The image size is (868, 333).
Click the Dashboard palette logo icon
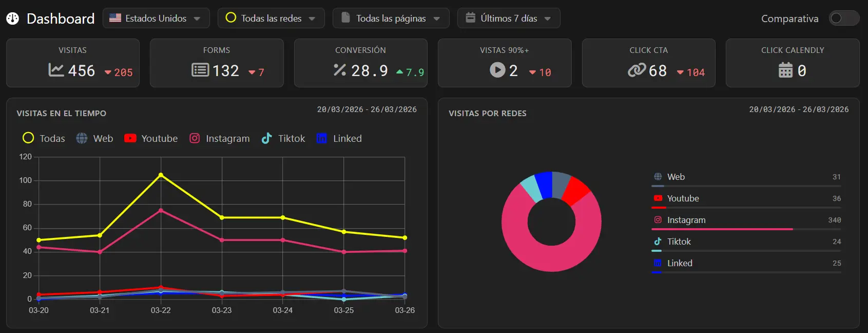click(x=13, y=18)
